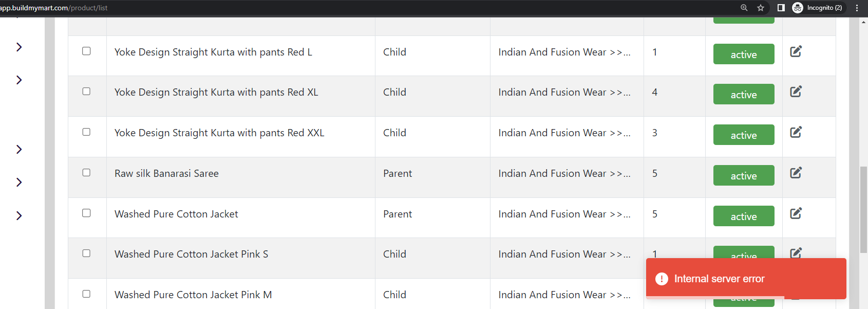
Task: Expand the second sidebar chevron from top
Action: (x=19, y=80)
